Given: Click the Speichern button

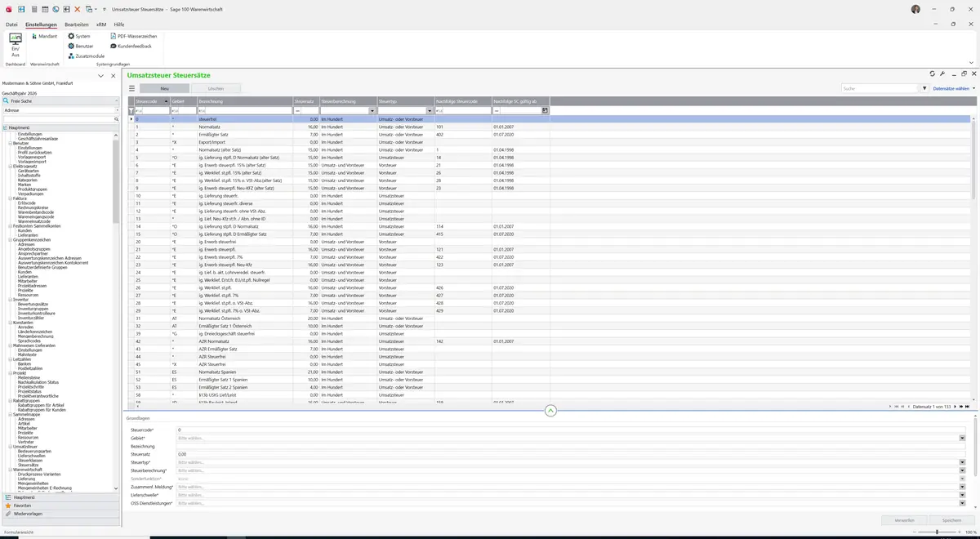Looking at the screenshot, I should pos(951,520).
